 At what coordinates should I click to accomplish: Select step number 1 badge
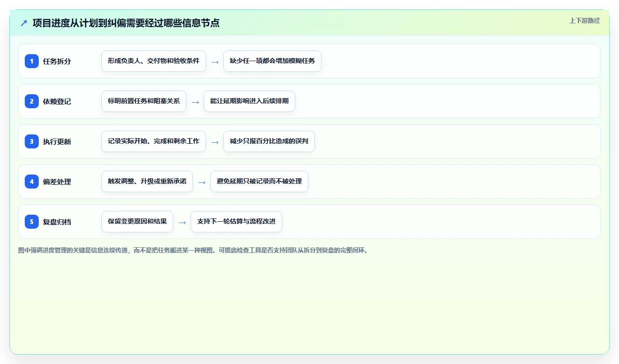tap(32, 61)
